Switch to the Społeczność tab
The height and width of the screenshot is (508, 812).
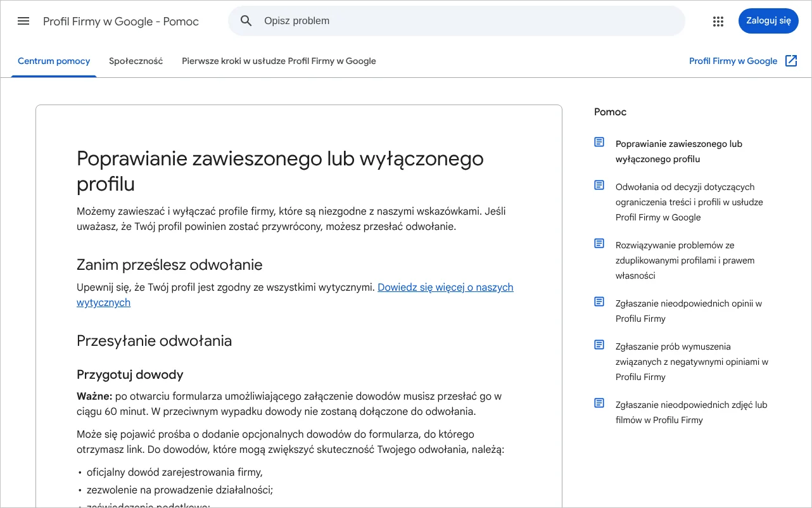tap(136, 61)
